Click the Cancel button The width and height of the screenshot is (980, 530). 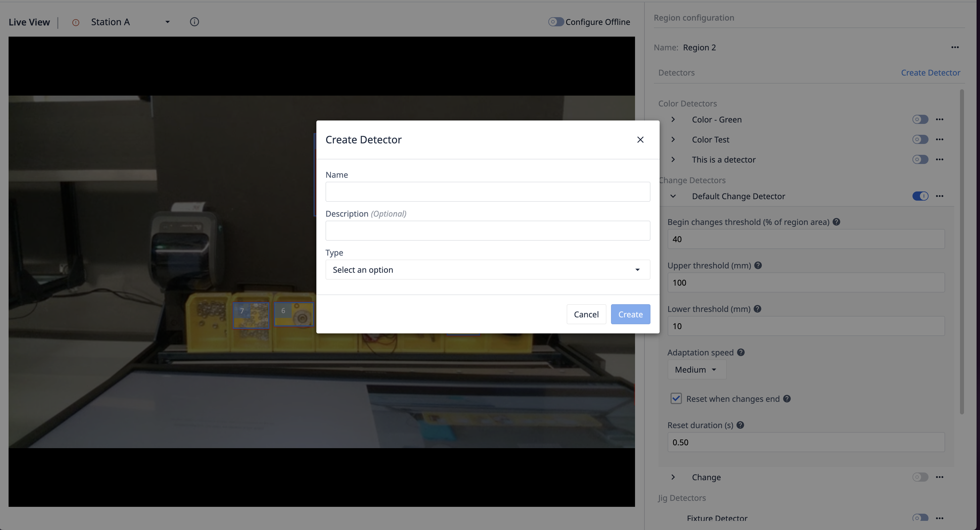click(586, 314)
